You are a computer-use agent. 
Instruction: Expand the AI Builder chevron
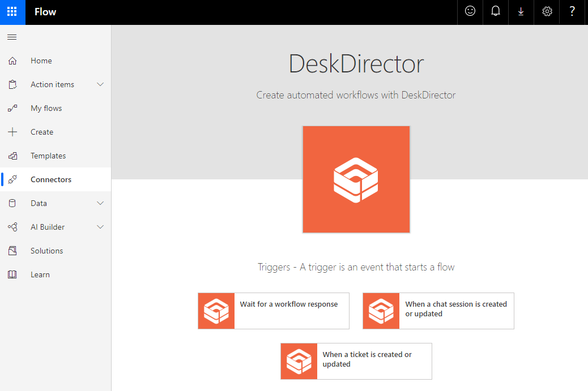point(100,227)
